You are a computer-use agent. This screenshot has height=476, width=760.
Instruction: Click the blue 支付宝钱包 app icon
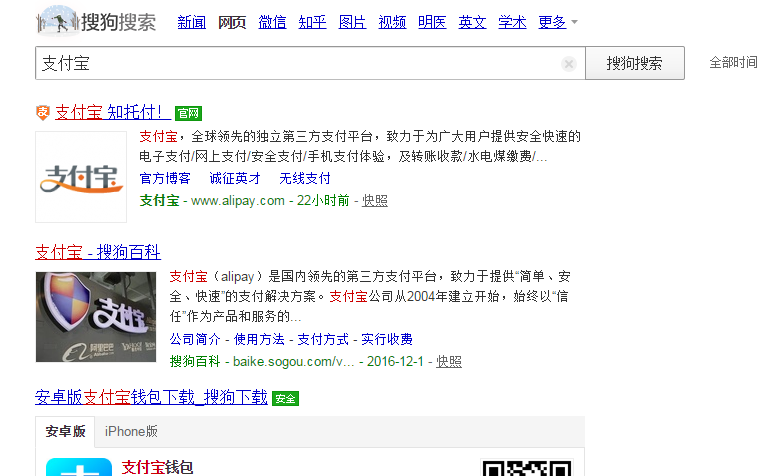click(79, 467)
